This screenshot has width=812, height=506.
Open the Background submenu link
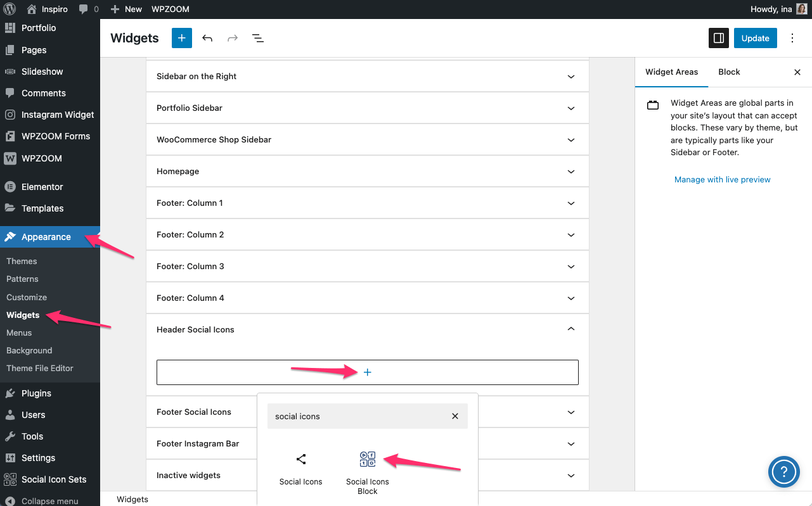(x=29, y=350)
